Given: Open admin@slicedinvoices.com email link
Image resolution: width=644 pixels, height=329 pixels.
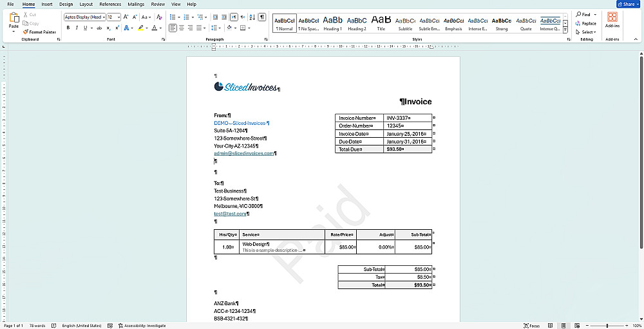Looking at the screenshot, I should pyautogui.click(x=243, y=153).
